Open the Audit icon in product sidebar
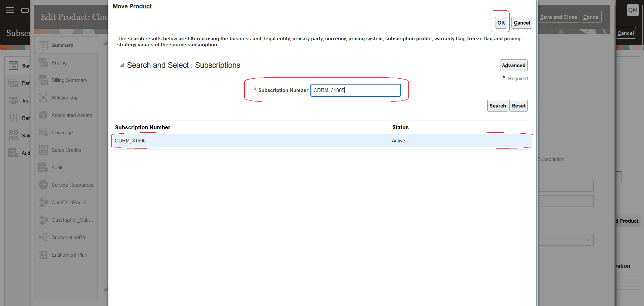The height and width of the screenshot is (306, 644). [x=43, y=167]
